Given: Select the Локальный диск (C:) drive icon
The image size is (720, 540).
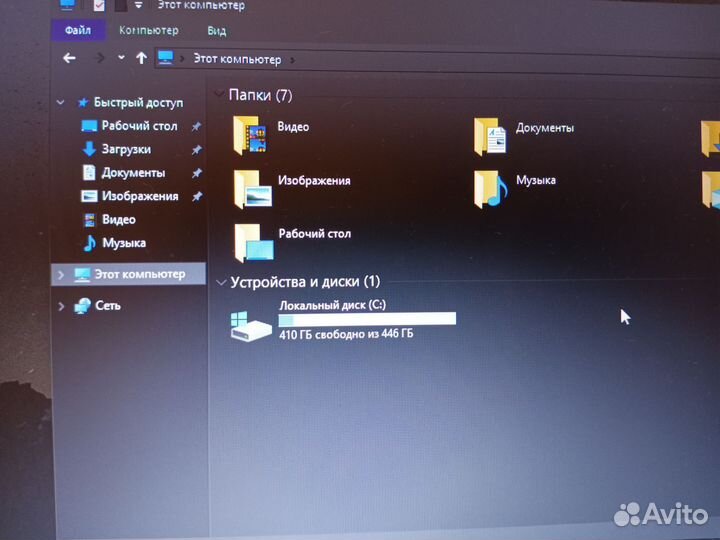Looking at the screenshot, I should coord(251,326).
